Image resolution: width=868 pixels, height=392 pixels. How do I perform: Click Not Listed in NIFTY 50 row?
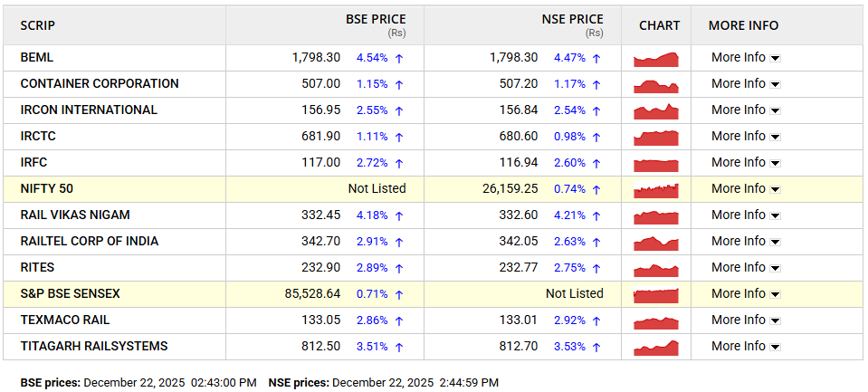click(377, 189)
